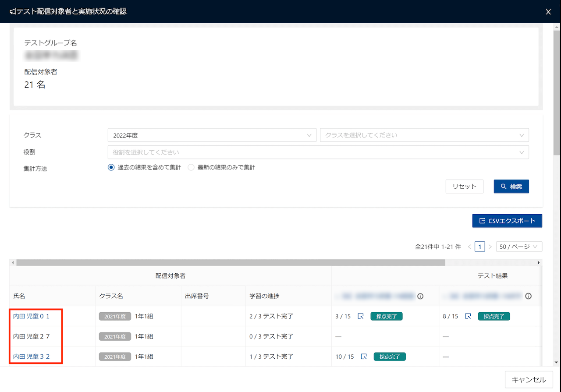The height and width of the screenshot is (392, 561).
Task: Open the 2022年度 year dropdown
Action: (212, 135)
